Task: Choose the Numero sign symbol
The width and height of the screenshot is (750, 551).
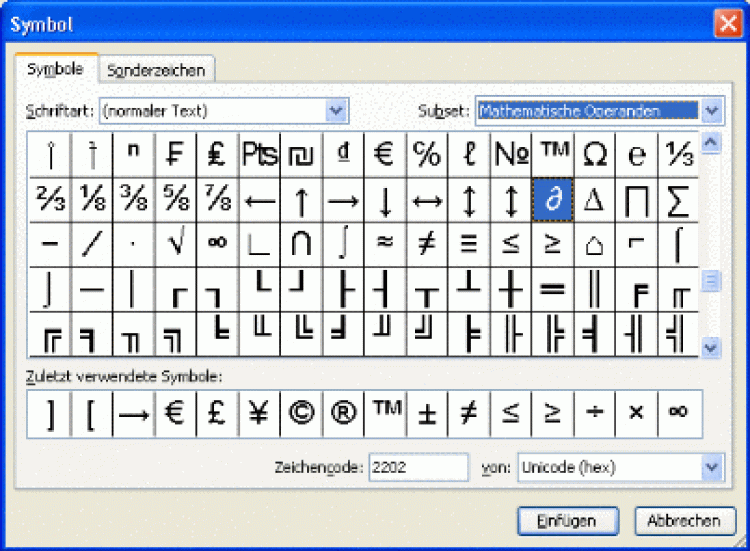Action: point(510,154)
